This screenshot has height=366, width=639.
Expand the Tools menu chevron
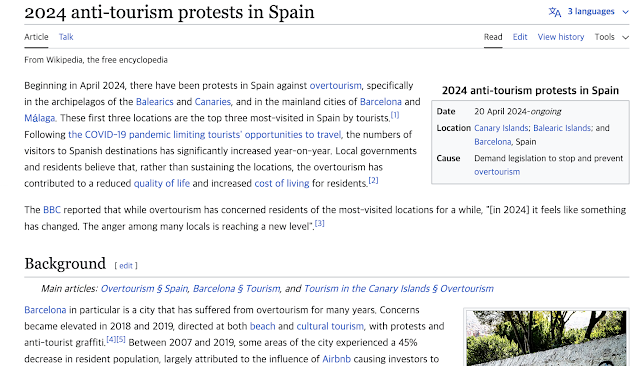(626, 37)
